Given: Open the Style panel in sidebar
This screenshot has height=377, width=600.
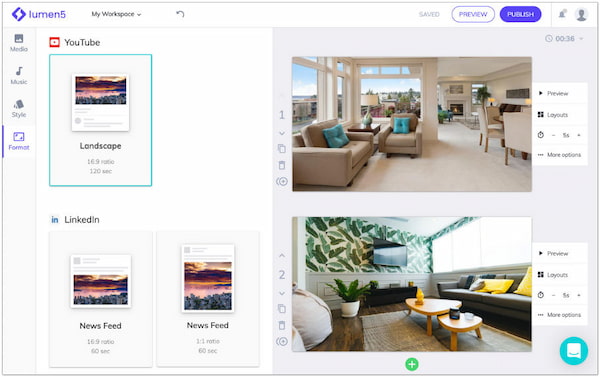Looking at the screenshot, I should 19,108.
